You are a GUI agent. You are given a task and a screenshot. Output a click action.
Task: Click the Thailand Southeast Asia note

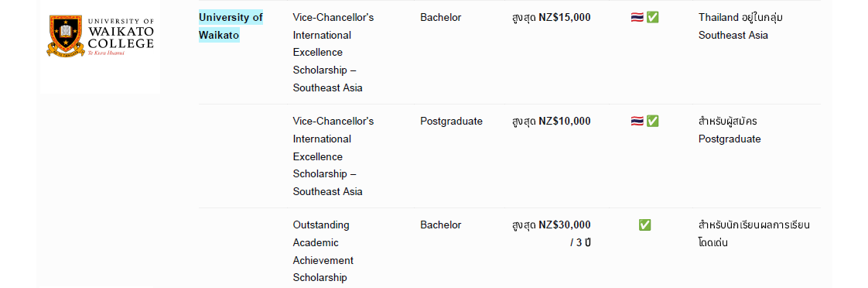[740, 26]
